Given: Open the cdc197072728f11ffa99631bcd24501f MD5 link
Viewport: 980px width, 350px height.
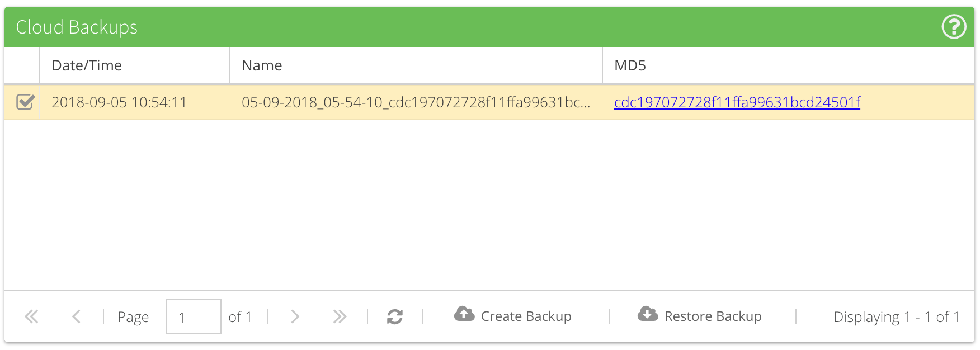Looking at the screenshot, I should coord(737,102).
